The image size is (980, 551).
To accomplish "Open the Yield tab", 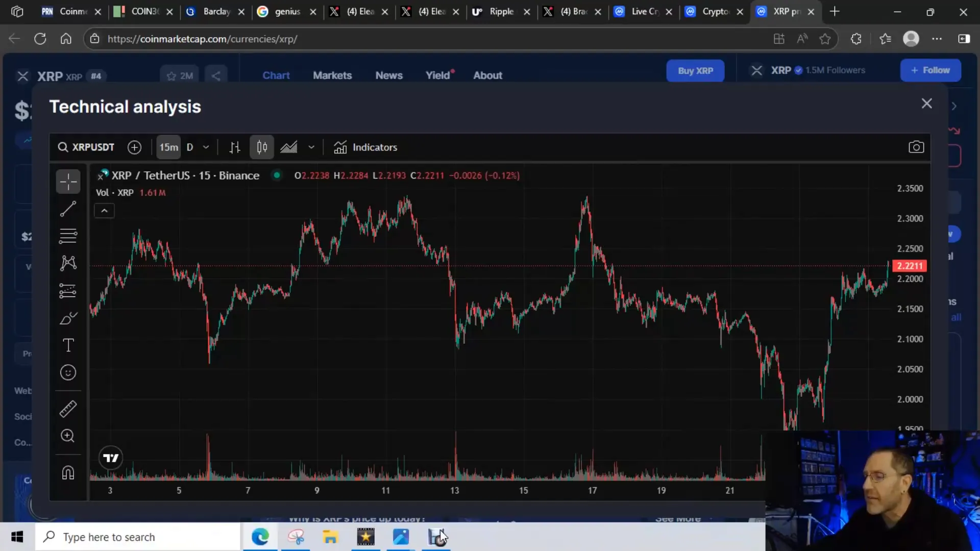I will [438, 75].
